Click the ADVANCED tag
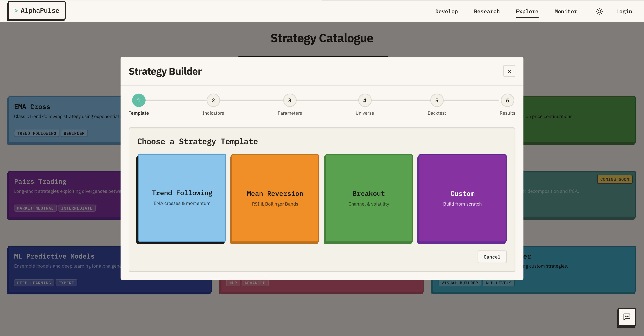 255,283
